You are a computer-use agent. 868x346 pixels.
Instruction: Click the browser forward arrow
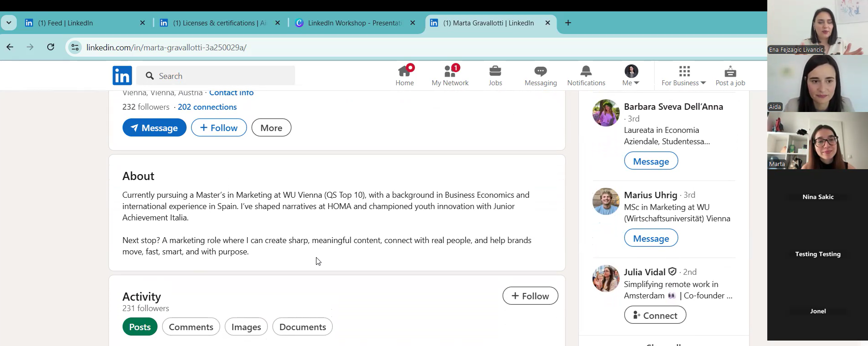[x=30, y=47]
